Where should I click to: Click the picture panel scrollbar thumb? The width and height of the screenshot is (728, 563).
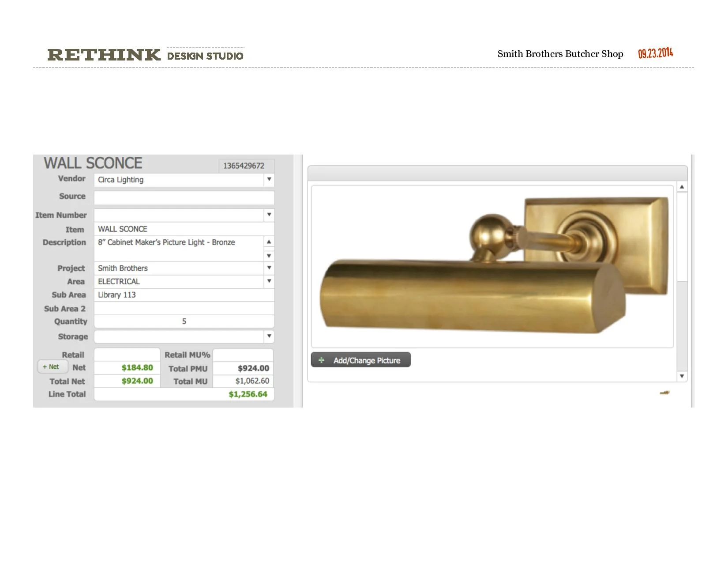(682, 237)
